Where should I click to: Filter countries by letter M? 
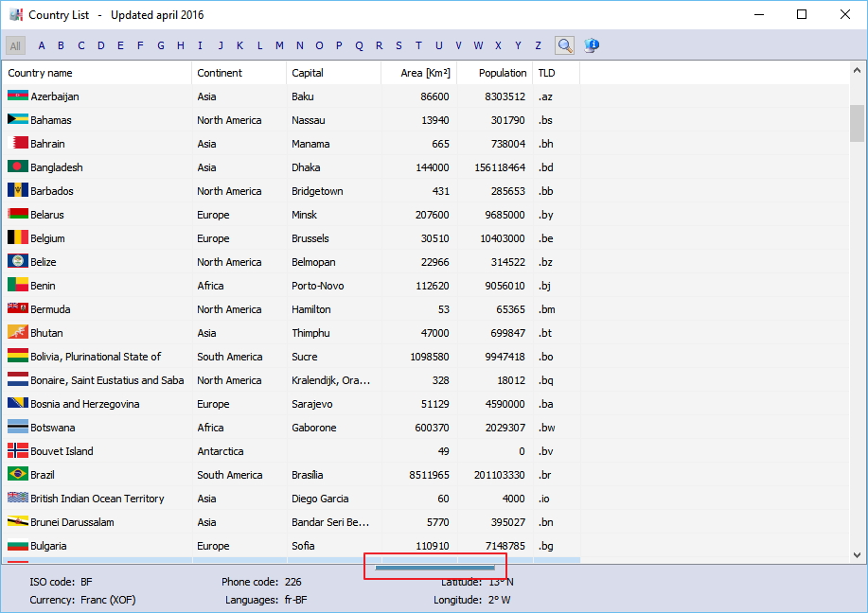(279, 45)
